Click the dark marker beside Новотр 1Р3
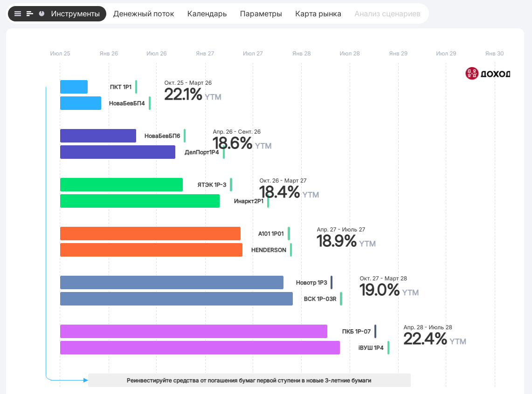Viewport: 532px width, 394px height. tap(332, 282)
